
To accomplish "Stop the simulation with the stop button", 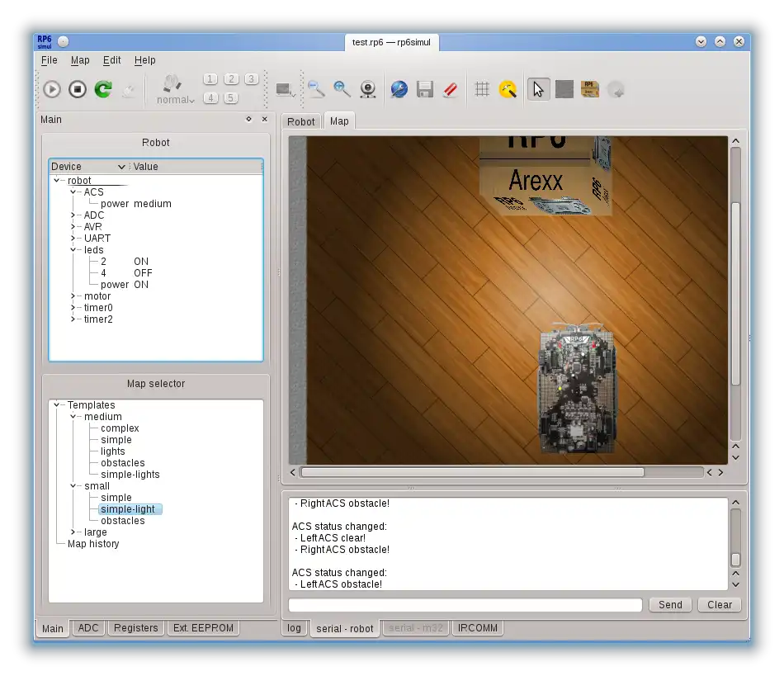I will (78, 89).
